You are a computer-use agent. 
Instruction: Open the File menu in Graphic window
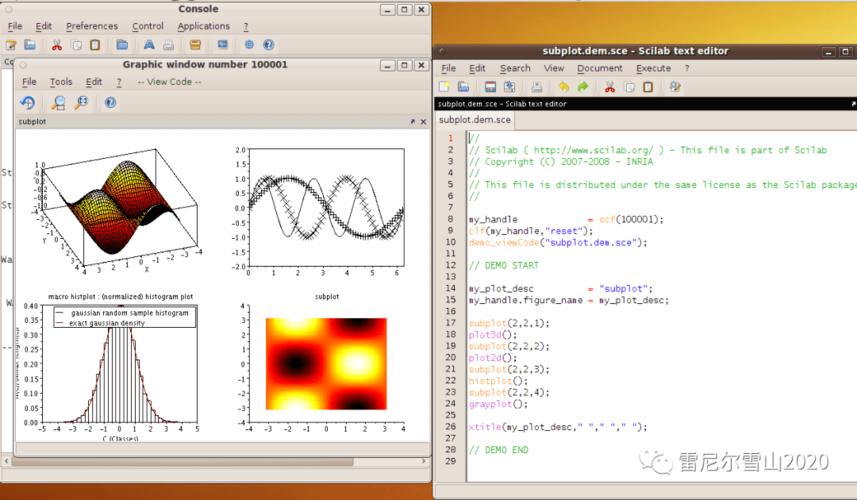[x=29, y=81]
